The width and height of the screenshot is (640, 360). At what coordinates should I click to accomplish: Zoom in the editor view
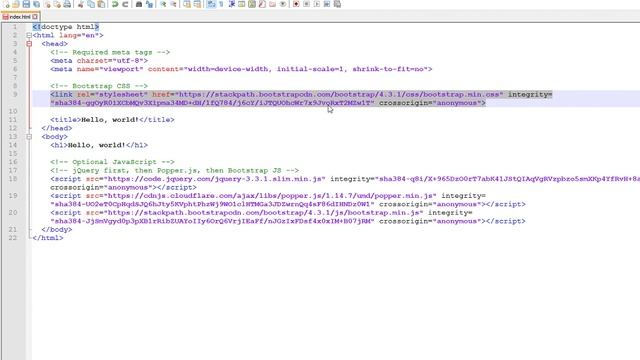[163, 4]
